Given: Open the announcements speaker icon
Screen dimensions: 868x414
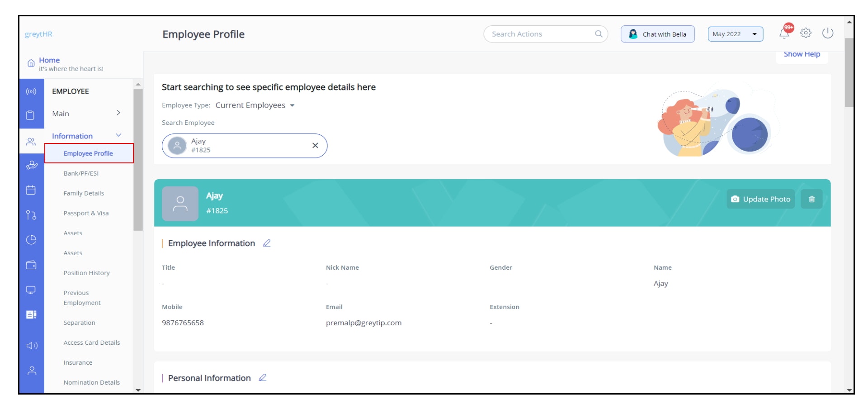Looking at the screenshot, I should [31, 345].
